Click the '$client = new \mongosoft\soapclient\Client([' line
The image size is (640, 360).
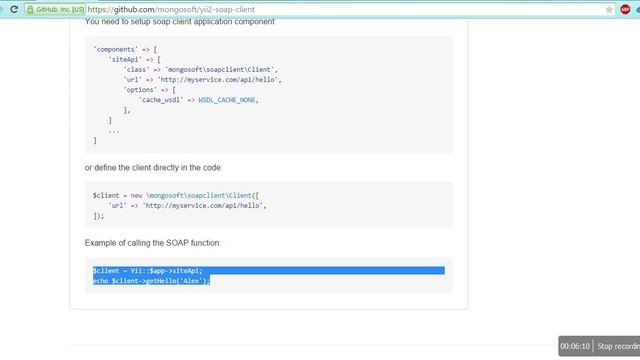(x=176, y=196)
